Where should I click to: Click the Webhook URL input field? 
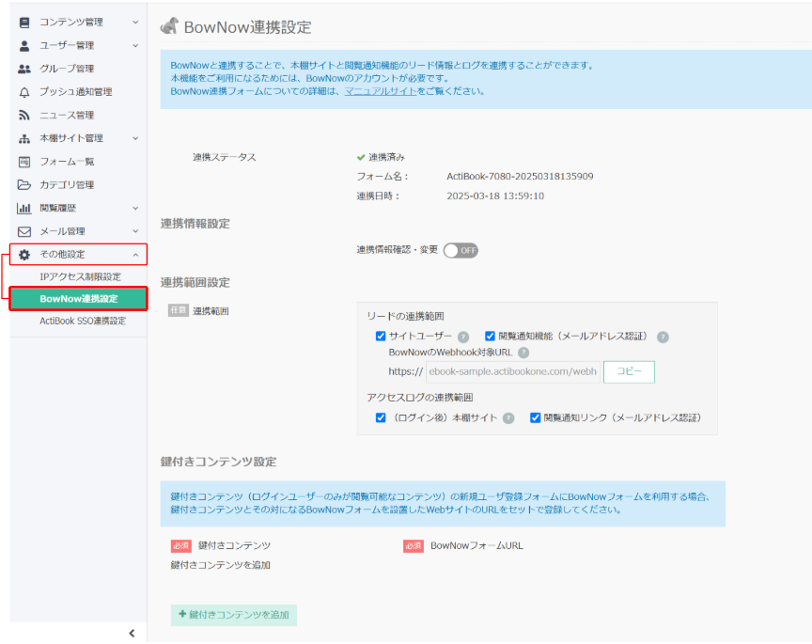click(513, 372)
